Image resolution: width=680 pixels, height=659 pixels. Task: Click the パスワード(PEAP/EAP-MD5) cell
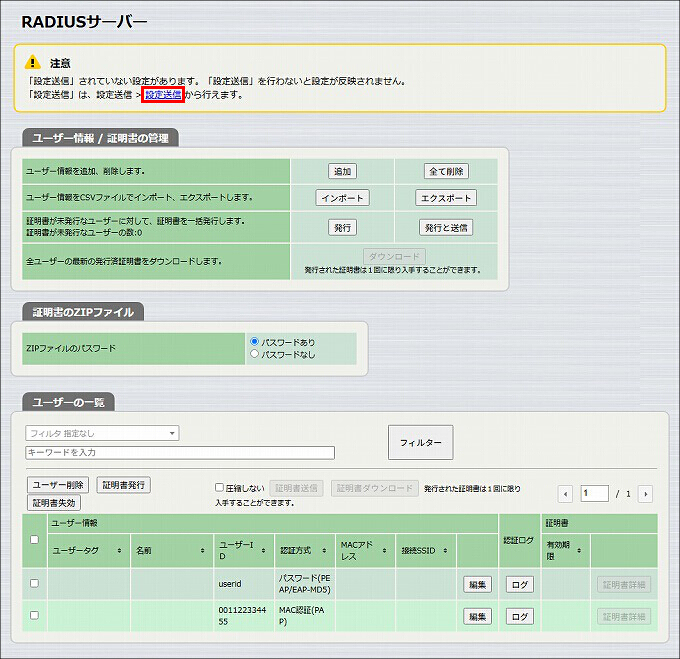304,584
